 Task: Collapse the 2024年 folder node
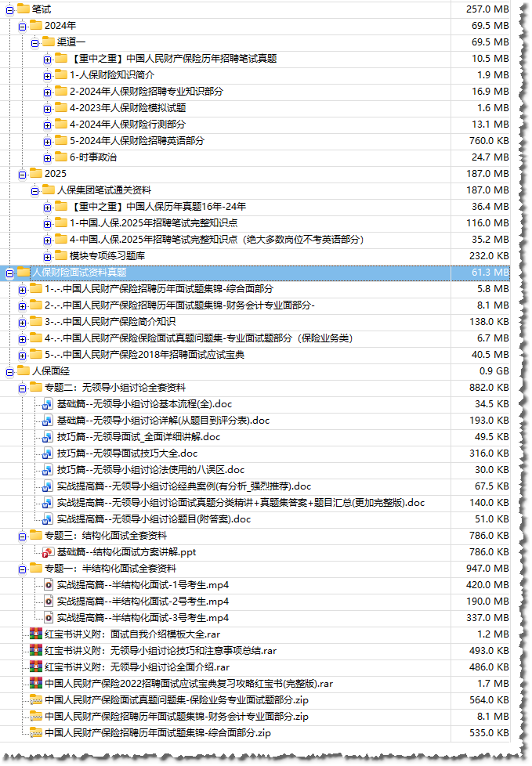coord(22,27)
